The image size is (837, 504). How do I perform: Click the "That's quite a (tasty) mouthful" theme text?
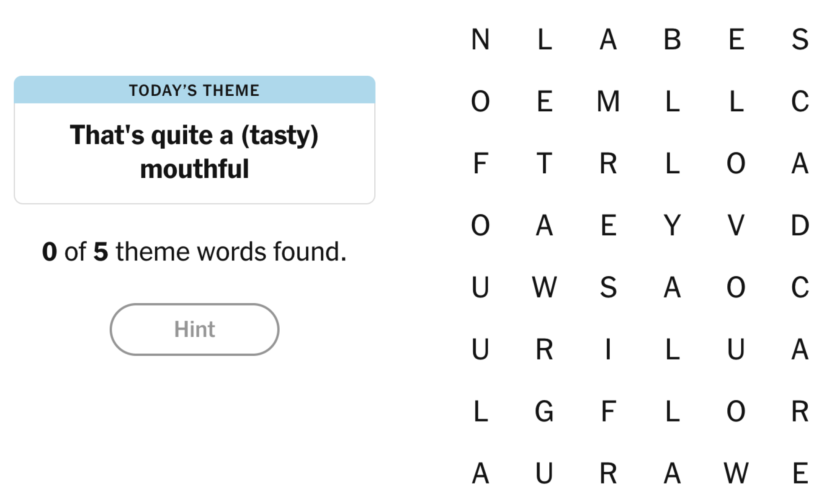[x=194, y=152]
